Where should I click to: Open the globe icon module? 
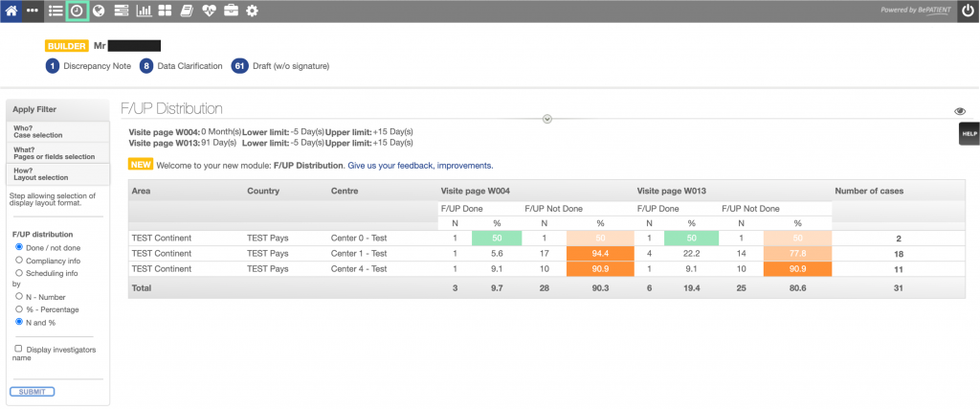(99, 11)
